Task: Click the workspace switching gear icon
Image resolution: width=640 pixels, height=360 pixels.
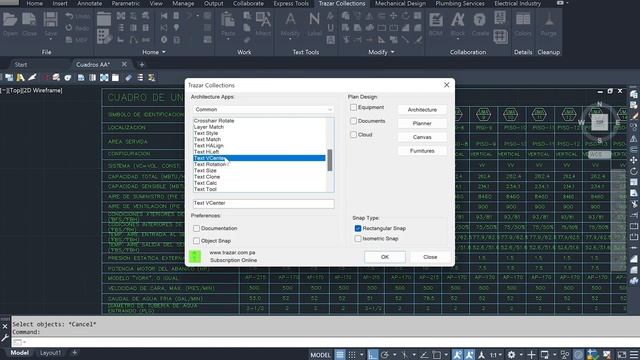Action: pyautogui.click(x=511, y=355)
